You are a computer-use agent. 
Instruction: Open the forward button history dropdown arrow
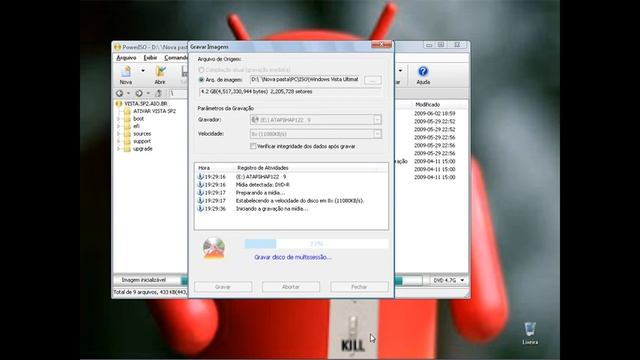click(x=148, y=93)
